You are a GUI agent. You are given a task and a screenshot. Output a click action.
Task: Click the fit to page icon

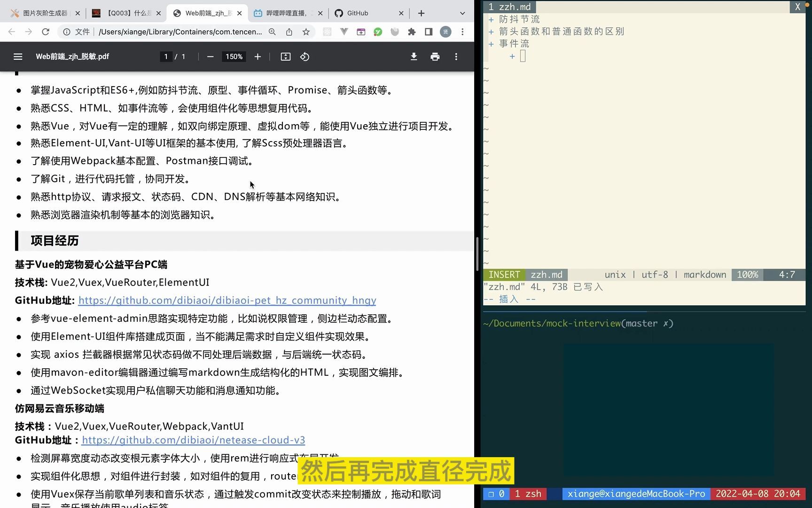click(286, 56)
